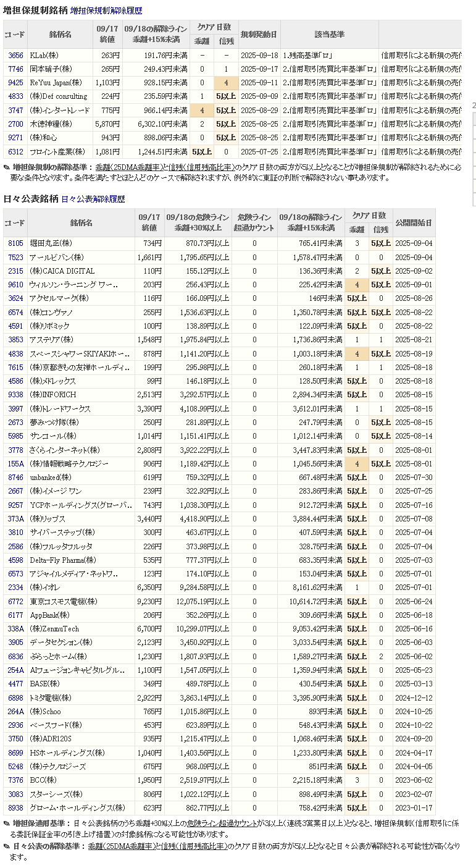Viewport: 476px width, 868px height.
Task: Open code 4833 Def consulting link
Action: [x=15, y=96]
